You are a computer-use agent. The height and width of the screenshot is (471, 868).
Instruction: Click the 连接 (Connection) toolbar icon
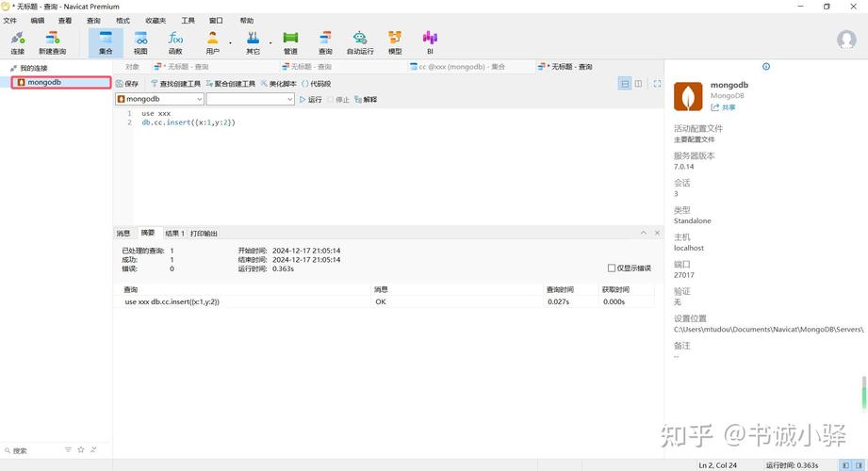point(17,42)
